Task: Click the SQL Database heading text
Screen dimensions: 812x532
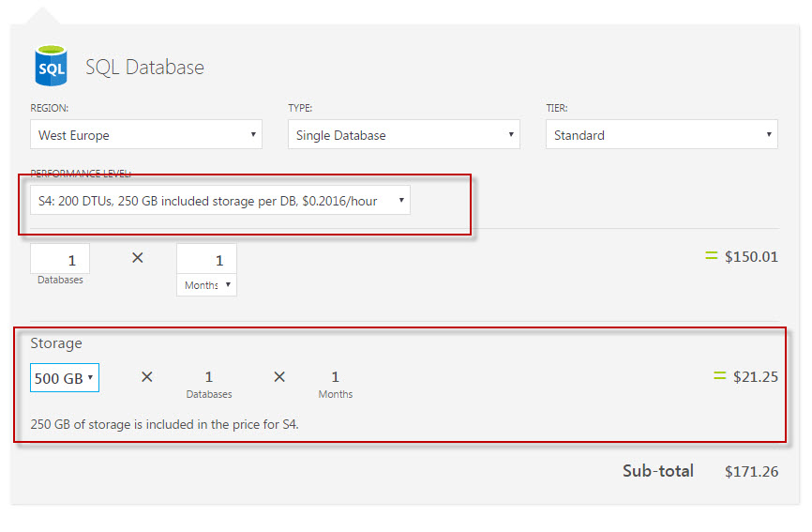Action: click(144, 68)
